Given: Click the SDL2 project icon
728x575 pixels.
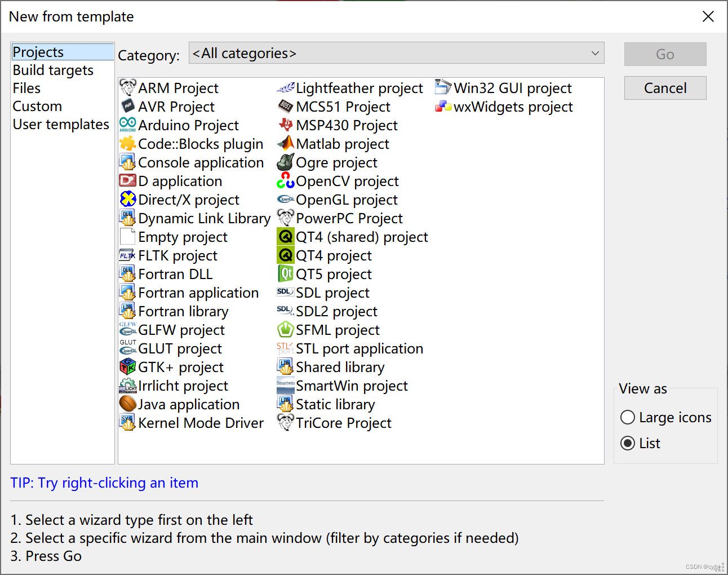Looking at the screenshot, I should click(x=286, y=311).
